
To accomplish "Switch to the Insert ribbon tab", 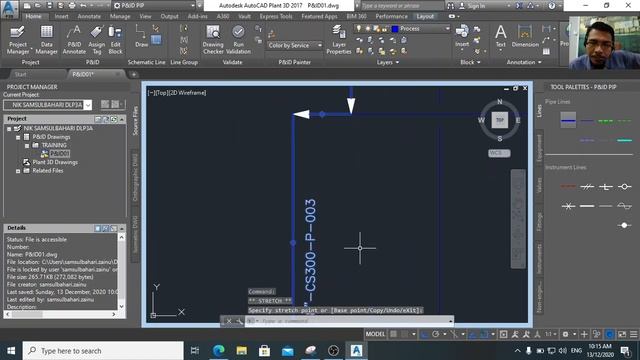I will click(x=61, y=16).
